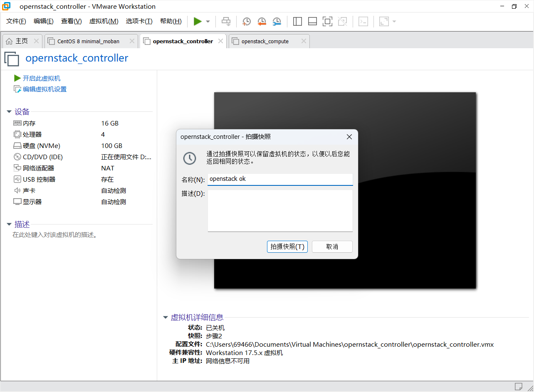This screenshot has width=534, height=392.
Task: Collapse the 描述 section
Action: pyautogui.click(x=9, y=224)
